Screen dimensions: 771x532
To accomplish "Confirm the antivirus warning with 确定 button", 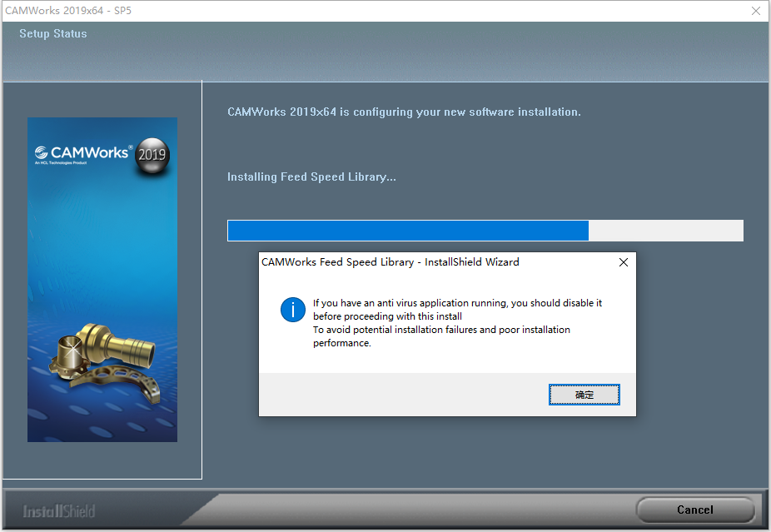I will click(584, 395).
